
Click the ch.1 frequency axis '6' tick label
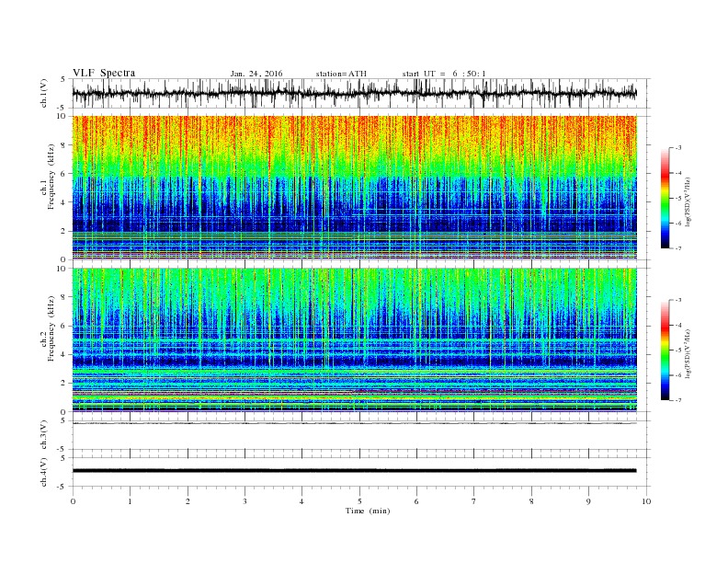coord(64,174)
